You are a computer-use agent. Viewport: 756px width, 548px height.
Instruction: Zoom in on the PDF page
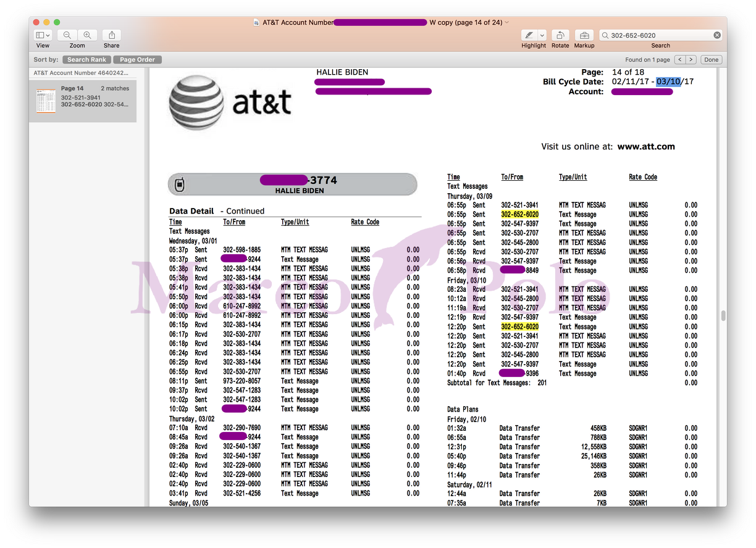(x=87, y=35)
